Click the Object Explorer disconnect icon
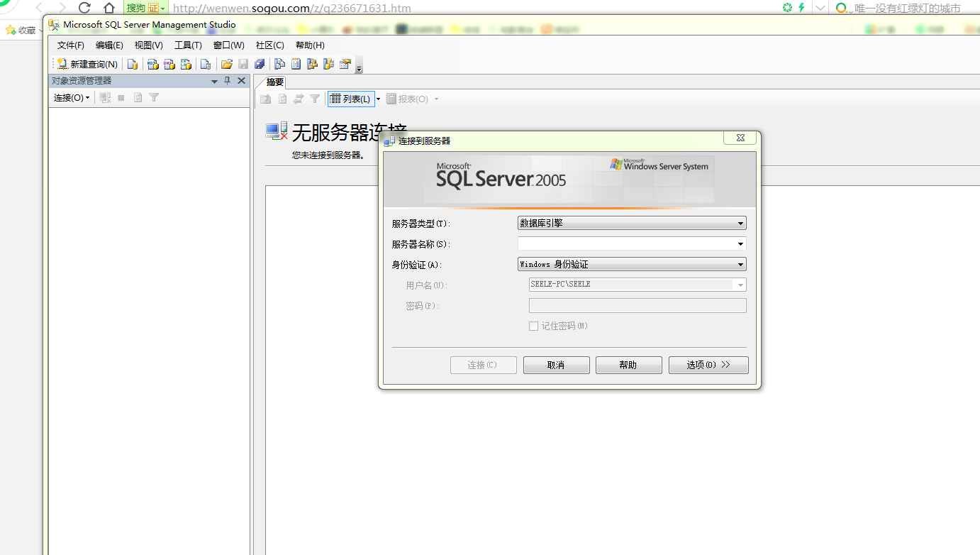 (105, 98)
